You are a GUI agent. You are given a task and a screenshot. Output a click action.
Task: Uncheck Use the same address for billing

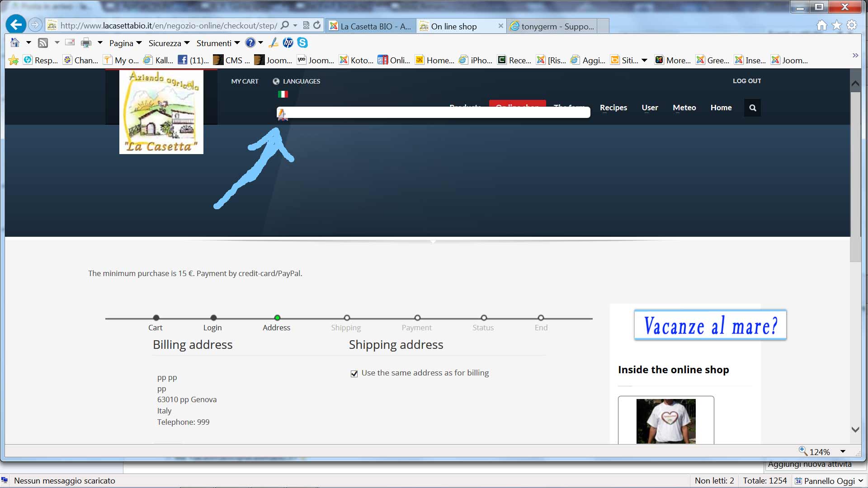pos(354,374)
